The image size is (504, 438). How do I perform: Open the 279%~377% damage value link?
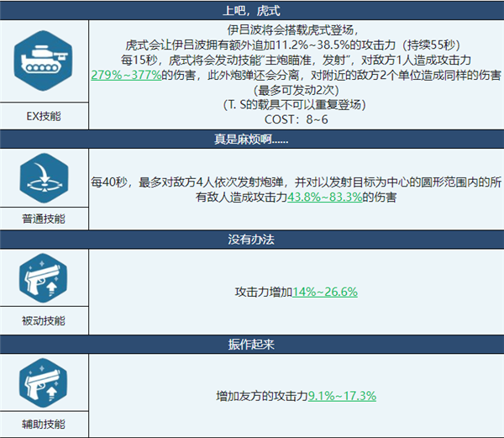(126, 75)
